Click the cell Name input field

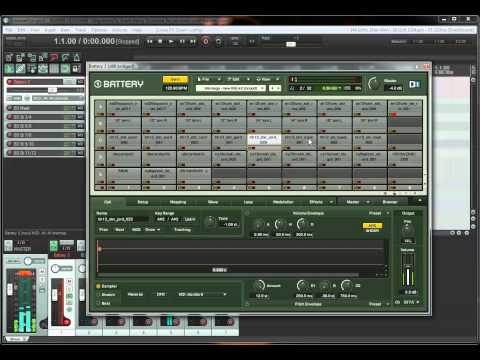pos(122,219)
